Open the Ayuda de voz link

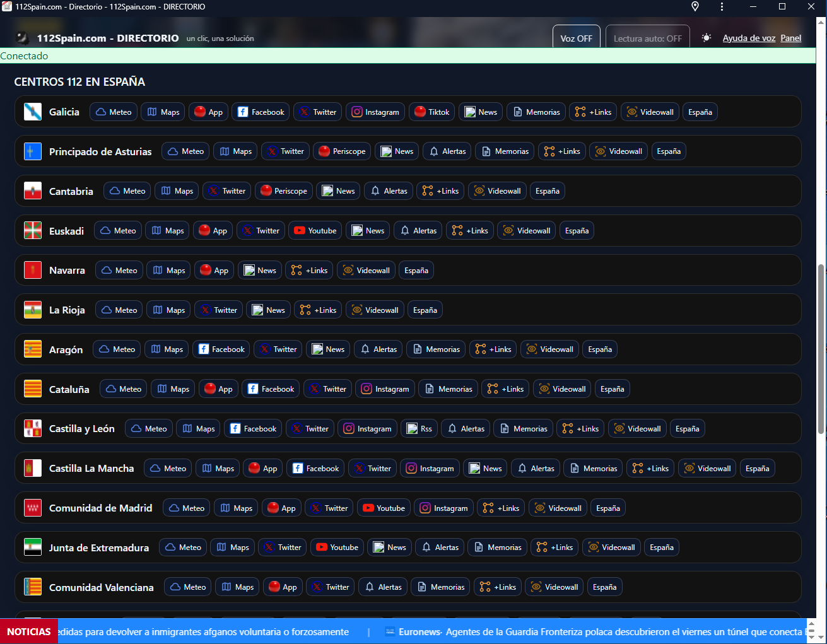[x=749, y=38]
